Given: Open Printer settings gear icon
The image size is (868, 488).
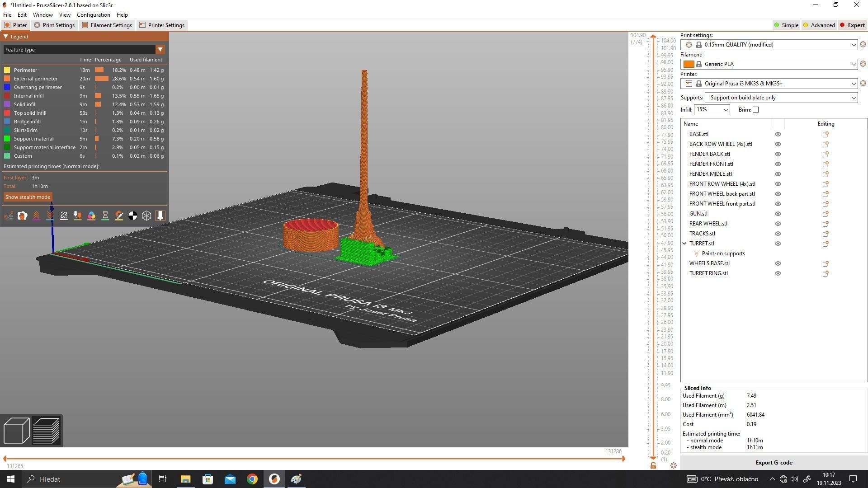Looking at the screenshot, I should pos(863,84).
